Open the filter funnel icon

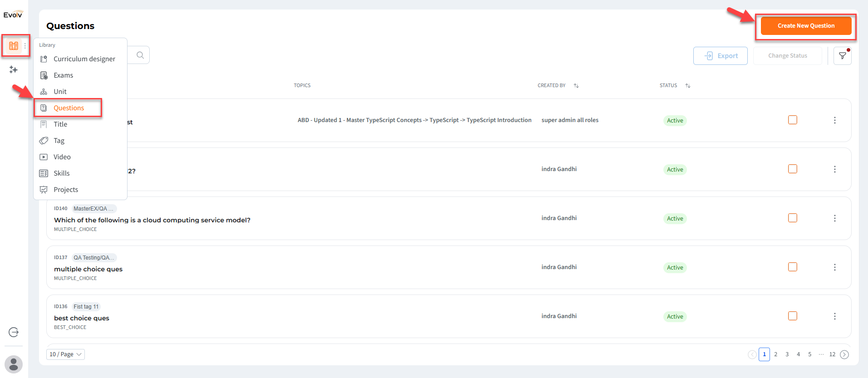[x=843, y=56]
